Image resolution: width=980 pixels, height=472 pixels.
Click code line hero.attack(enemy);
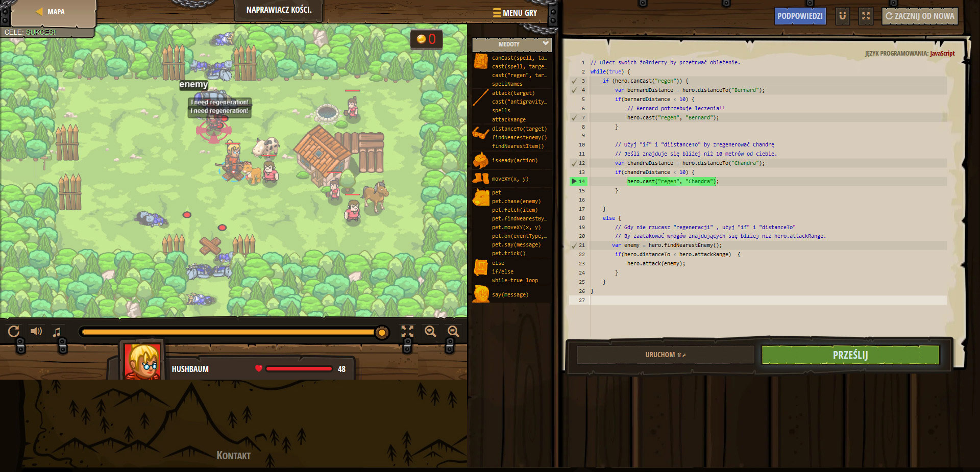656,263
